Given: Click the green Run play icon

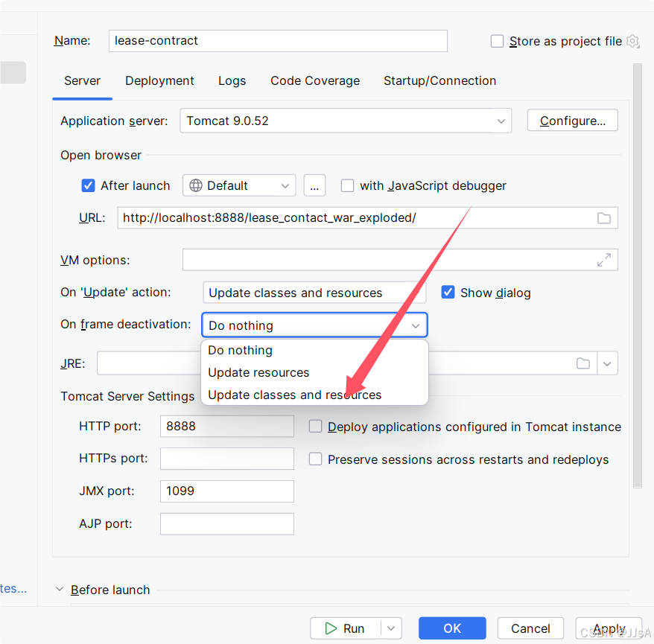Looking at the screenshot, I should (x=331, y=628).
